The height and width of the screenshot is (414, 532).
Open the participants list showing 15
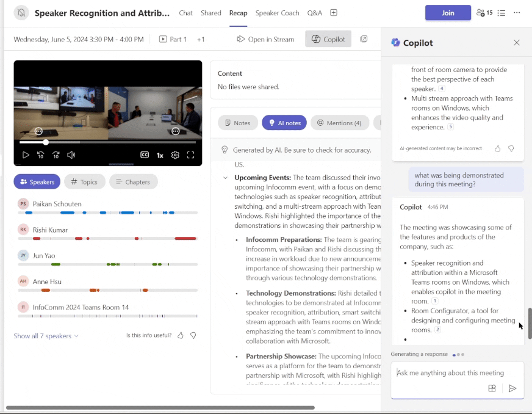coord(484,13)
